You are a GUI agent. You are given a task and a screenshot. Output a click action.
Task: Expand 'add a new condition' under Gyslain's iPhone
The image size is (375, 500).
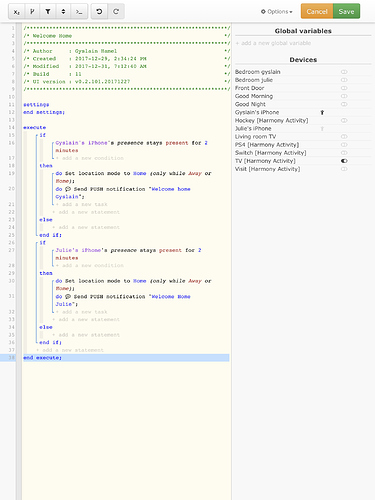click(89, 158)
